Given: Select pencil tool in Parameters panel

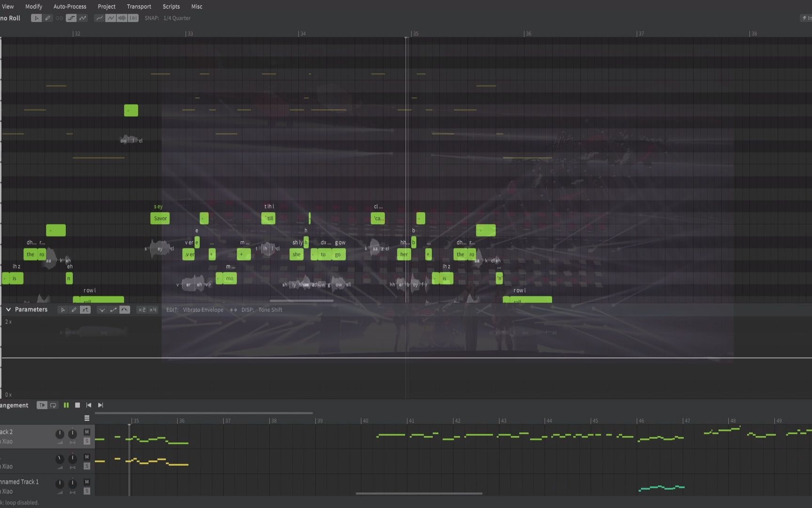Looking at the screenshot, I should click(x=74, y=310).
